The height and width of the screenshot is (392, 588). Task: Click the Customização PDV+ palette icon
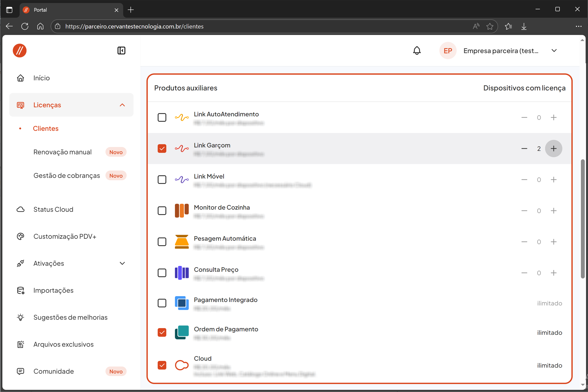[20, 237]
